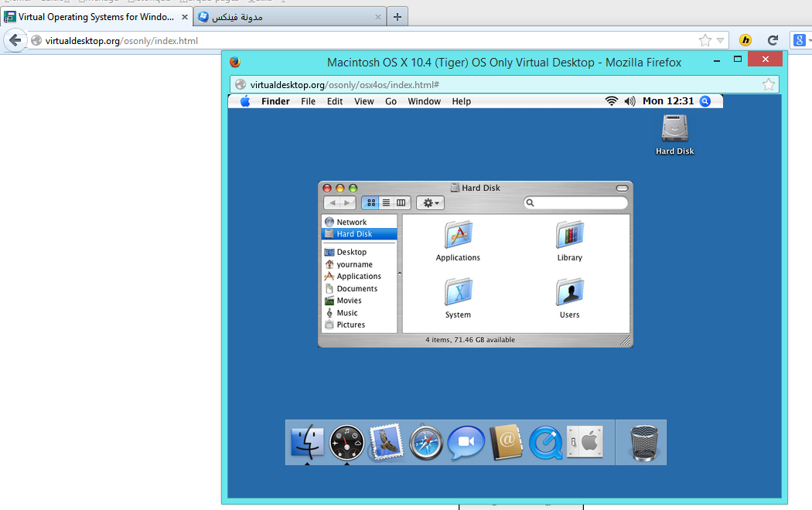Open the bookmark star dropdown arrow

720,40
